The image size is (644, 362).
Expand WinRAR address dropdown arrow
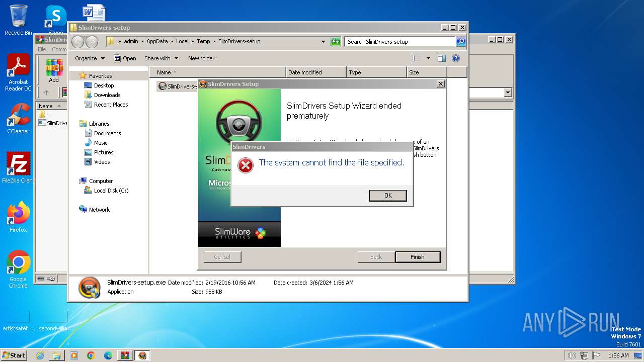point(507,93)
